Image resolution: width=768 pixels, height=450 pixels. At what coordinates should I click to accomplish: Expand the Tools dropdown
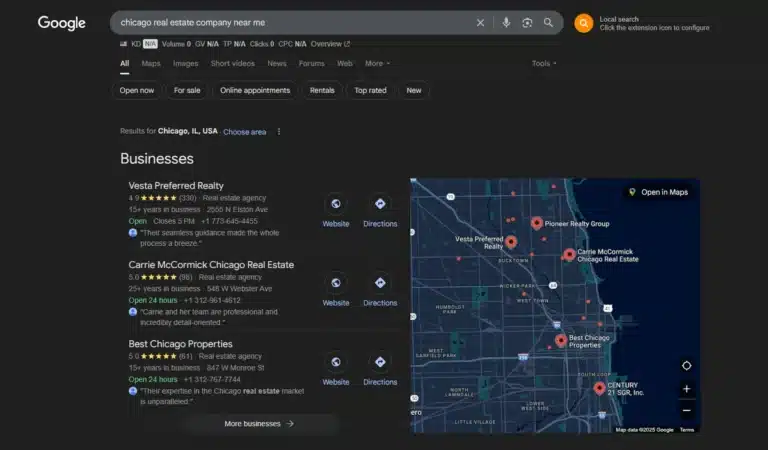tap(544, 63)
